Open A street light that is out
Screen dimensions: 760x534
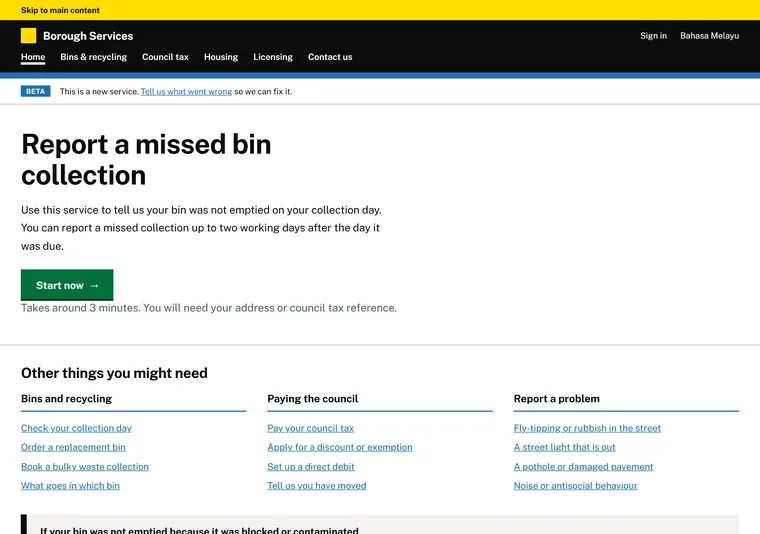coord(564,447)
